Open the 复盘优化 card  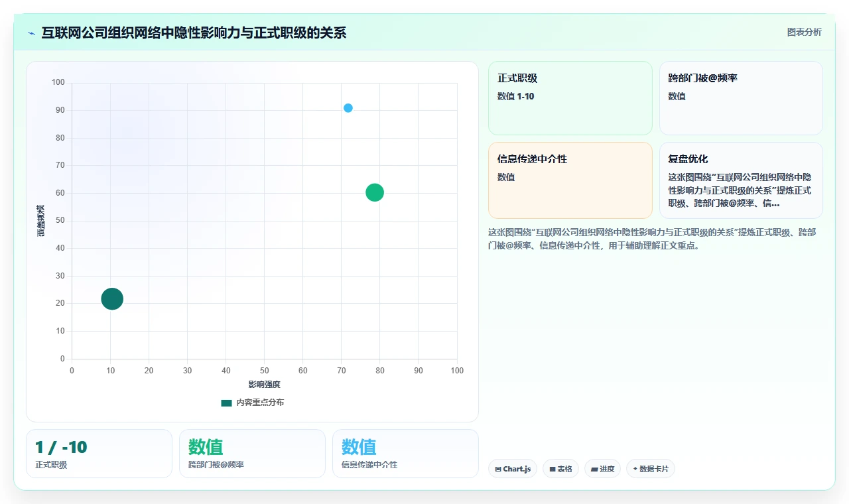click(741, 180)
